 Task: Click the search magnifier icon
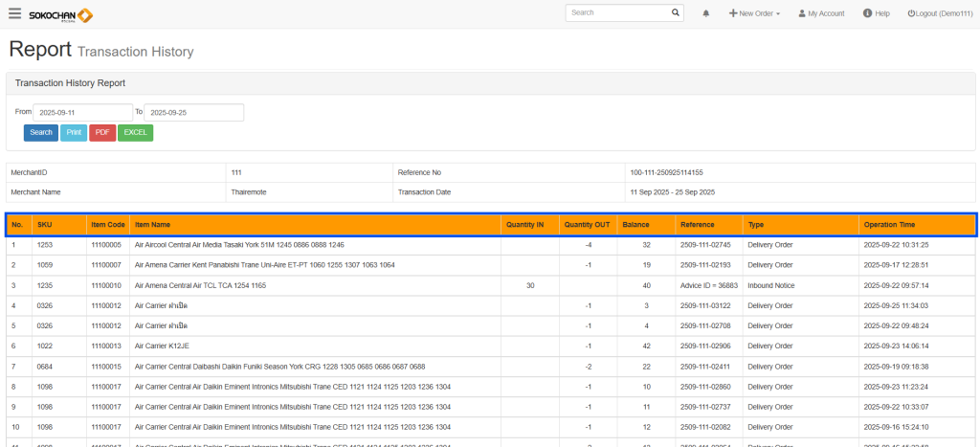(675, 13)
